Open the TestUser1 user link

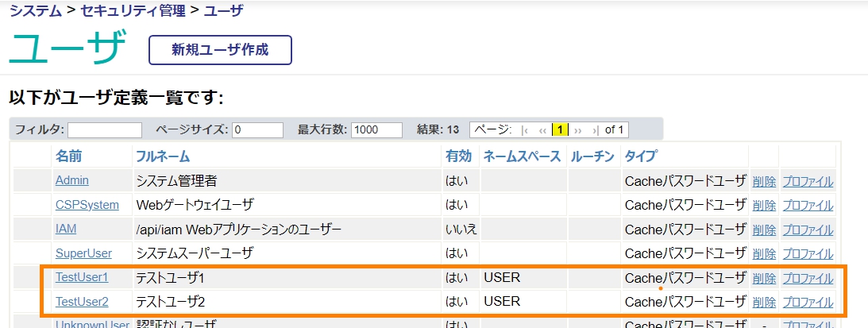(x=82, y=278)
